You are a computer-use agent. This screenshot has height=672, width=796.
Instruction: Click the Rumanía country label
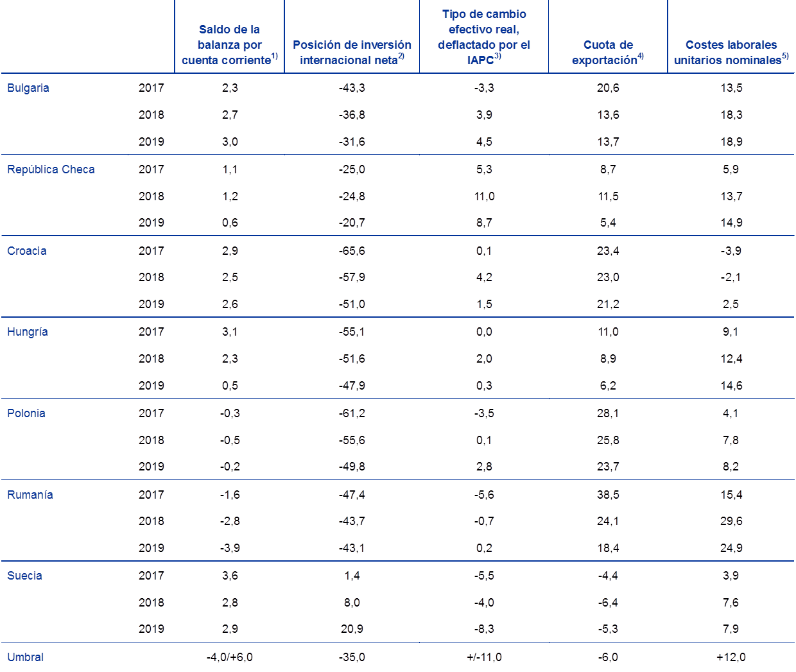(x=30, y=495)
